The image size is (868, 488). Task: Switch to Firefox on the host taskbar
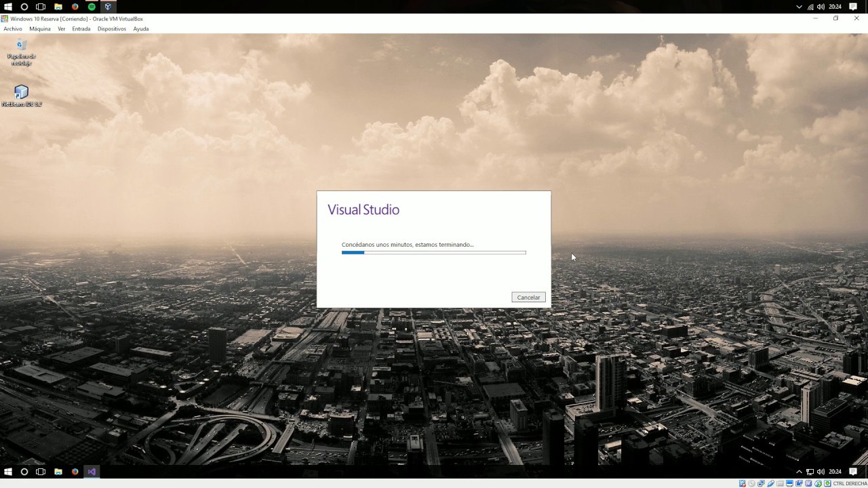75,7
